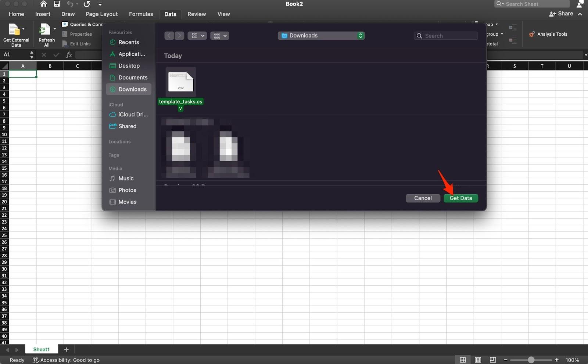
Task: Cancel the file selection dialog
Action: 423,198
